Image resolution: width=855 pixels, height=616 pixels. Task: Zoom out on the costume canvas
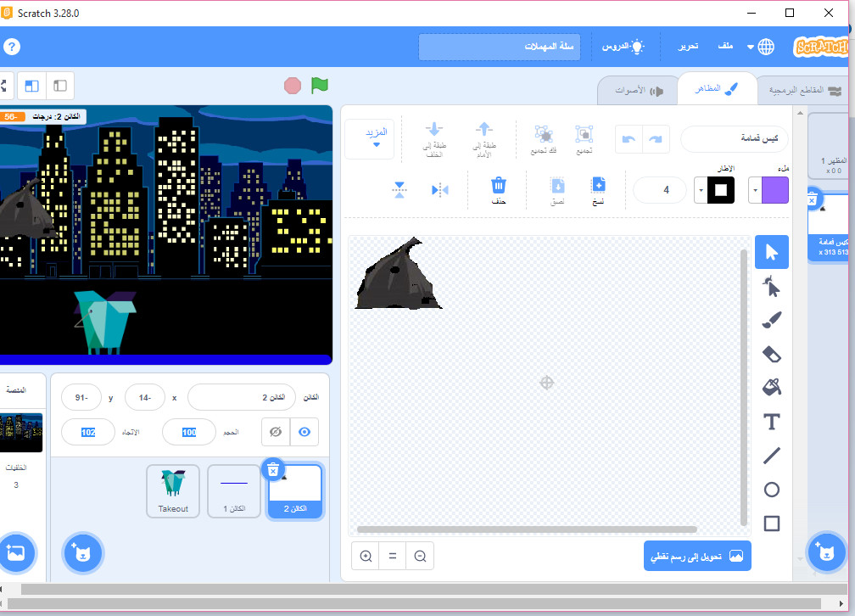click(x=420, y=556)
